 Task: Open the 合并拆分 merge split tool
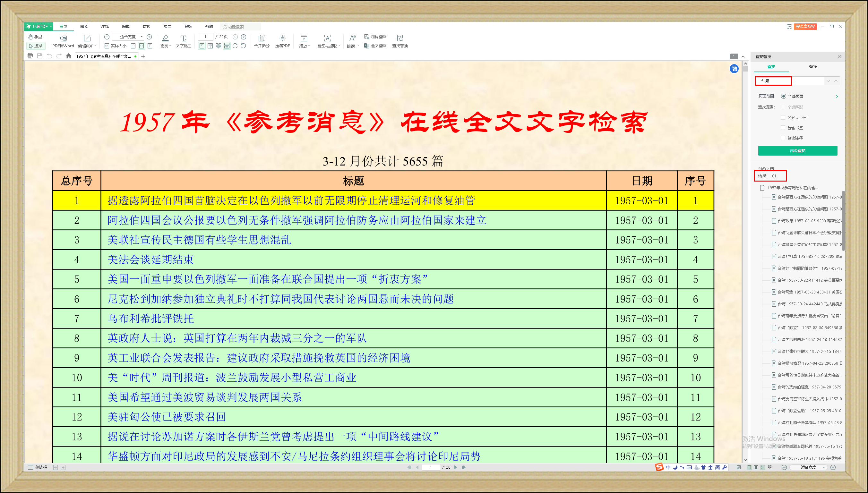[x=262, y=38]
